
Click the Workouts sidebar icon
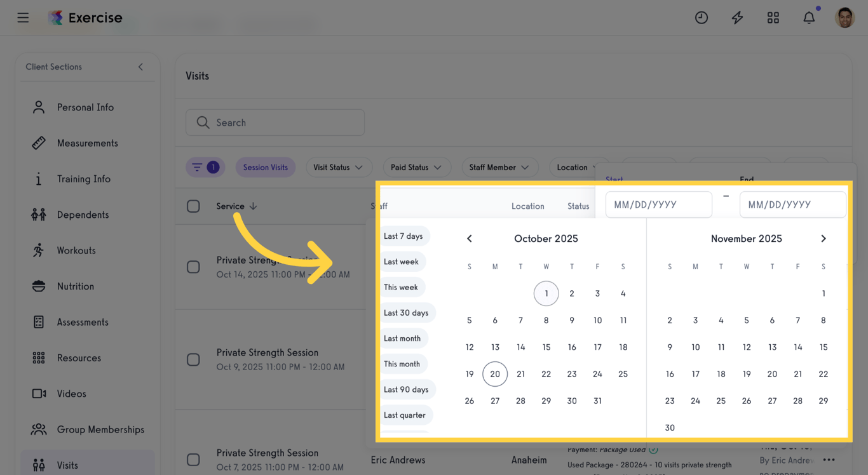coord(37,250)
